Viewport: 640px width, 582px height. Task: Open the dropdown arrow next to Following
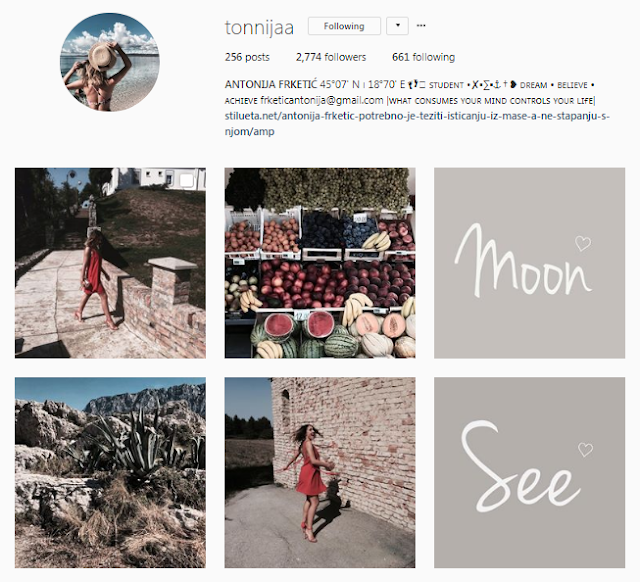coord(398,26)
